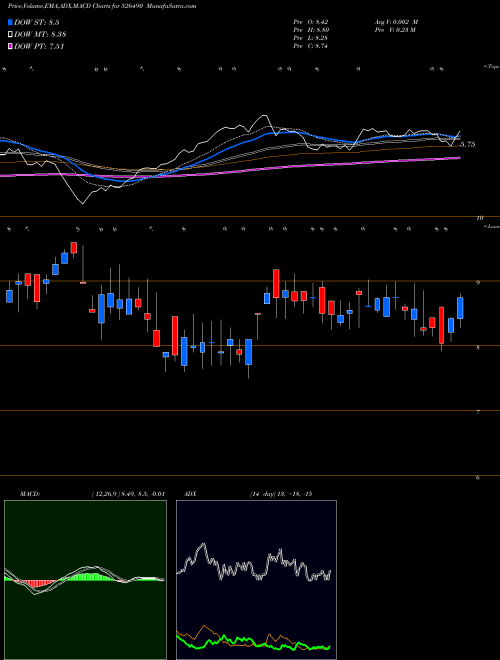This screenshot has width=500, height=660.
Task: Click the 'MACD:' panel heading
Action: pyautogui.click(x=30, y=494)
